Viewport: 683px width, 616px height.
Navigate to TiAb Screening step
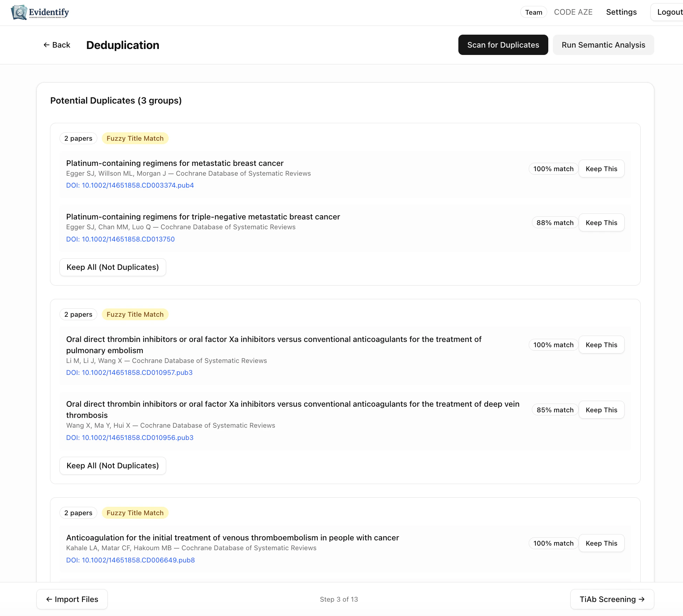(612, 599)
